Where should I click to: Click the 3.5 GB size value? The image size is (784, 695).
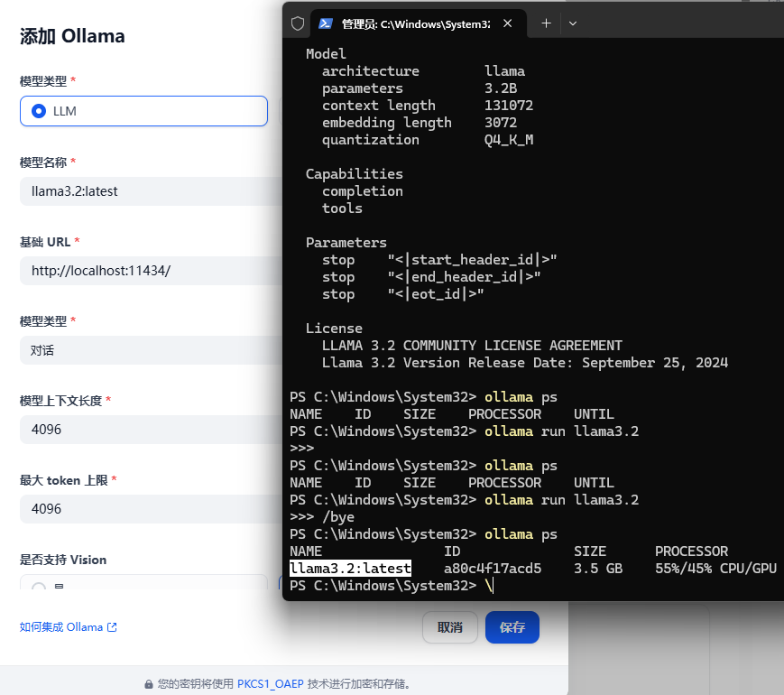pos(598,569)
